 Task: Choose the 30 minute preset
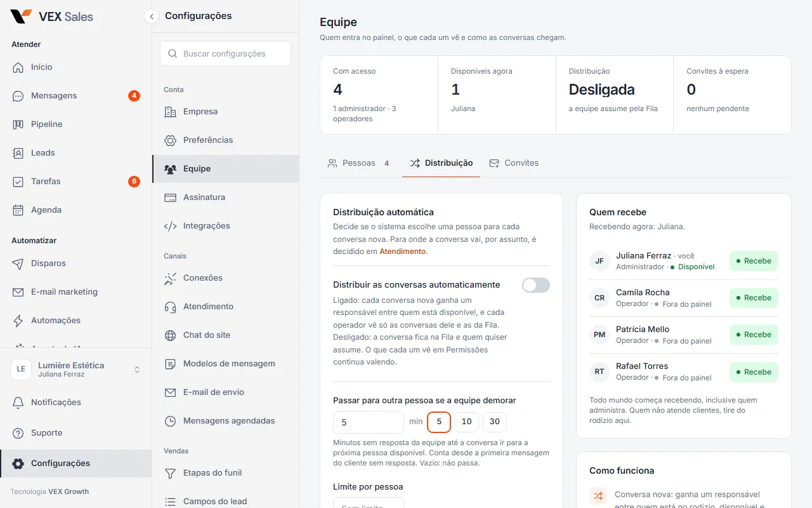[x=495, y=422]
